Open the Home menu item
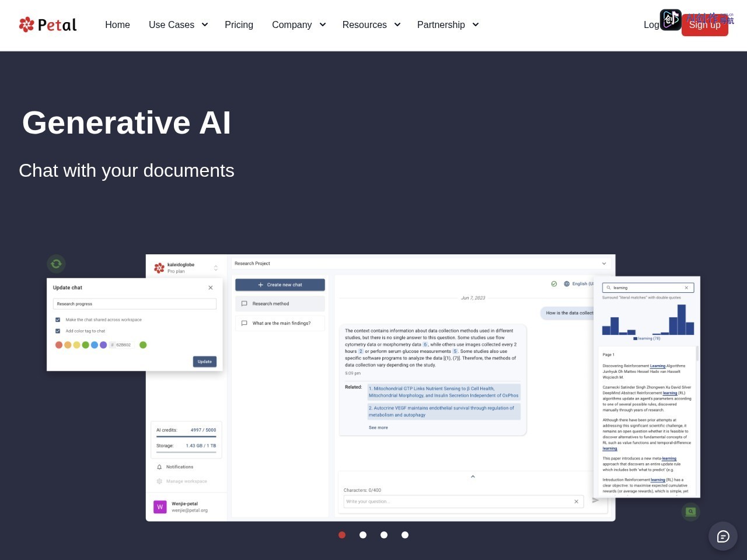This screenshot has width=747, height=560. tap(117, 24)
